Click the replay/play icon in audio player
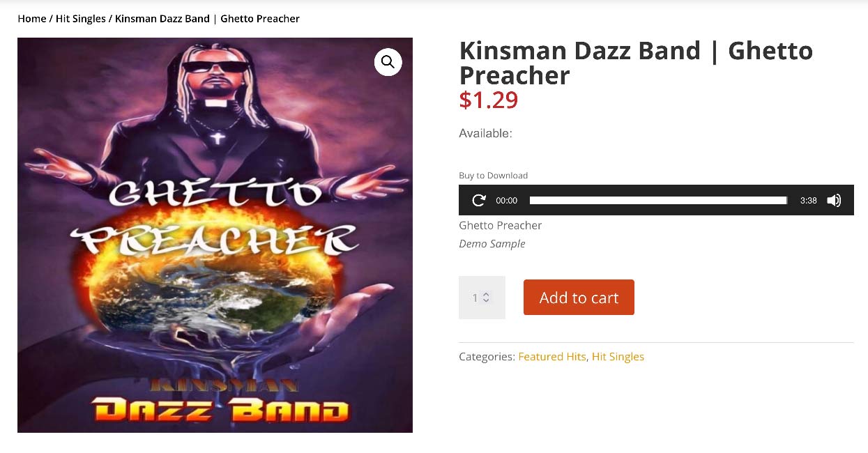 point(479,201)
